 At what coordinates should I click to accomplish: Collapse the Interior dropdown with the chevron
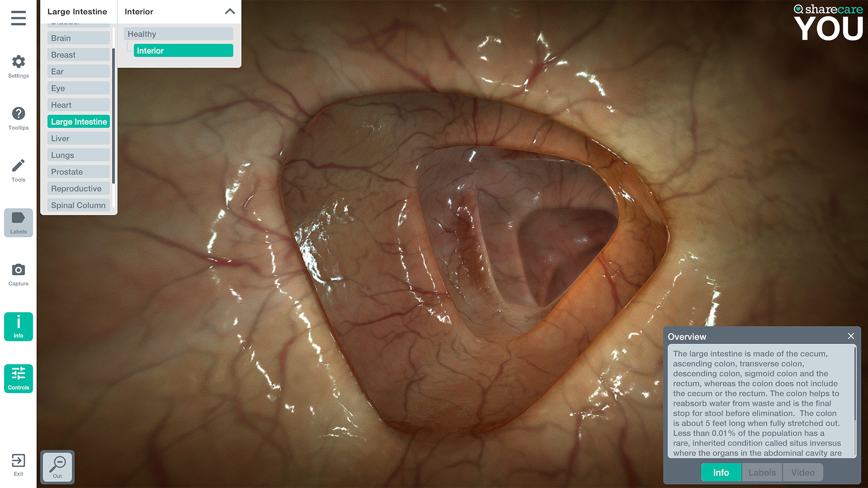230,11
